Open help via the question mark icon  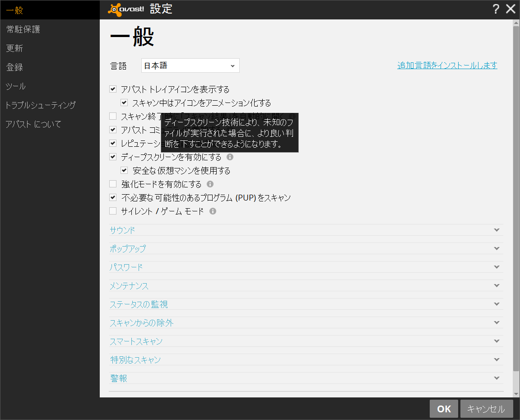[496, 9]
